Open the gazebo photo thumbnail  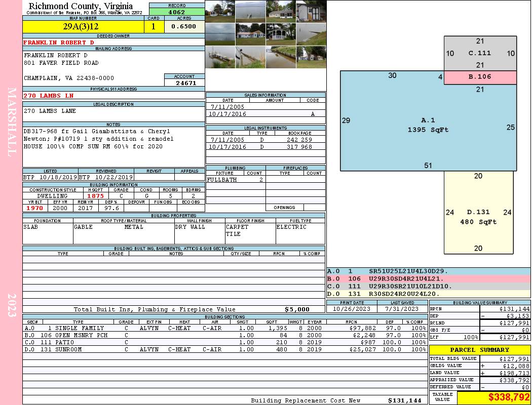pyautogui.click(x=280, y=34)
